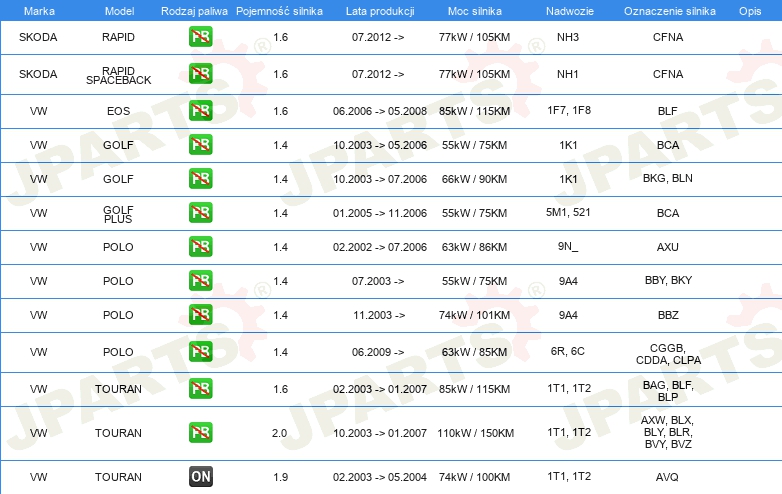
Task: Select the EOS model cell
Action: coord(118,111)
